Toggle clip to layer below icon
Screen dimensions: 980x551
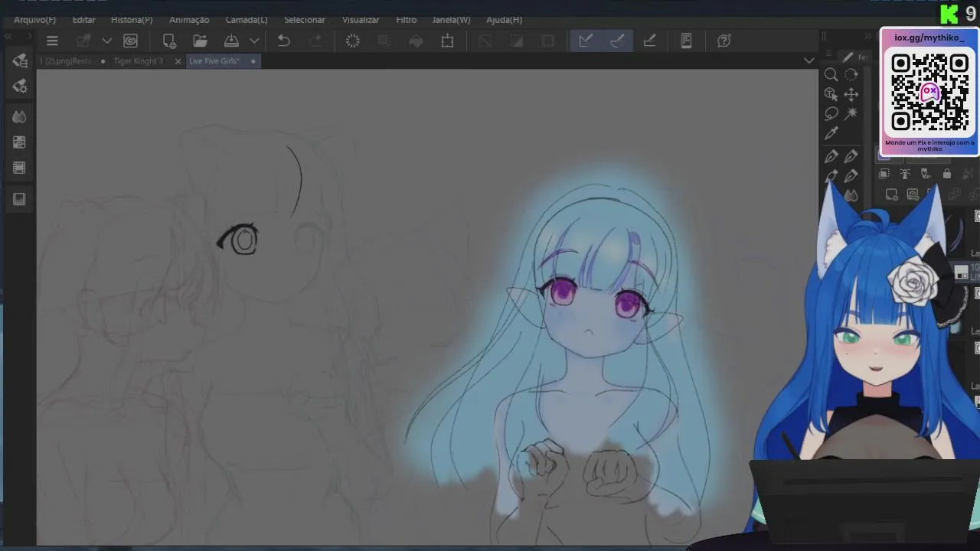pos(884,174)
